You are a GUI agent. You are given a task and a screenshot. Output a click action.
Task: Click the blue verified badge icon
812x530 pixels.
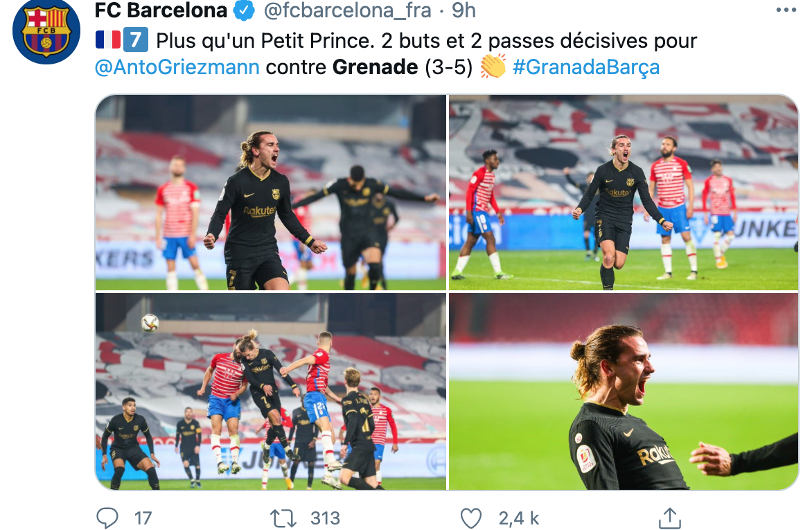click(x=243, y=10)
